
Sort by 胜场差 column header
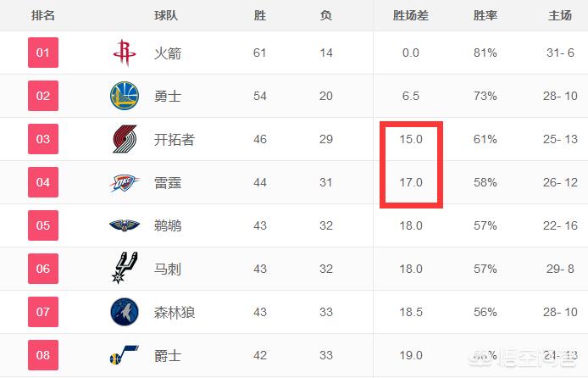coord(411,16)
